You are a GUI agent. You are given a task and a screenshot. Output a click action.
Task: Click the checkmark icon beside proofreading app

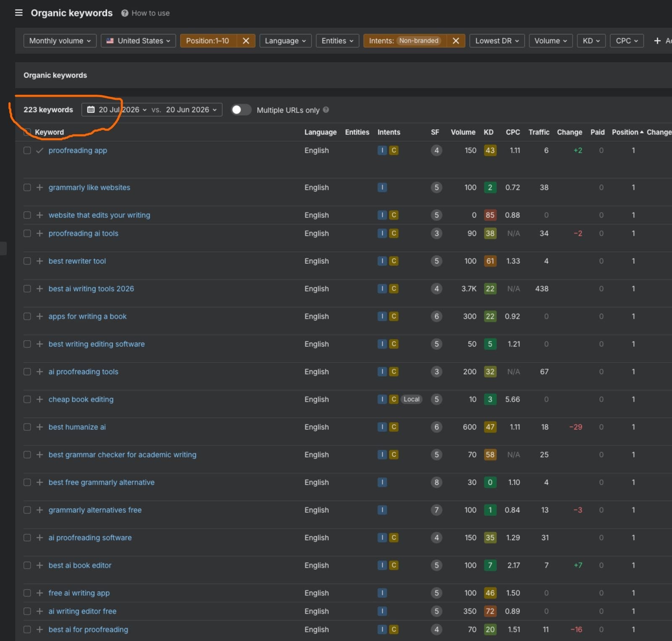[x=39, y=150]
